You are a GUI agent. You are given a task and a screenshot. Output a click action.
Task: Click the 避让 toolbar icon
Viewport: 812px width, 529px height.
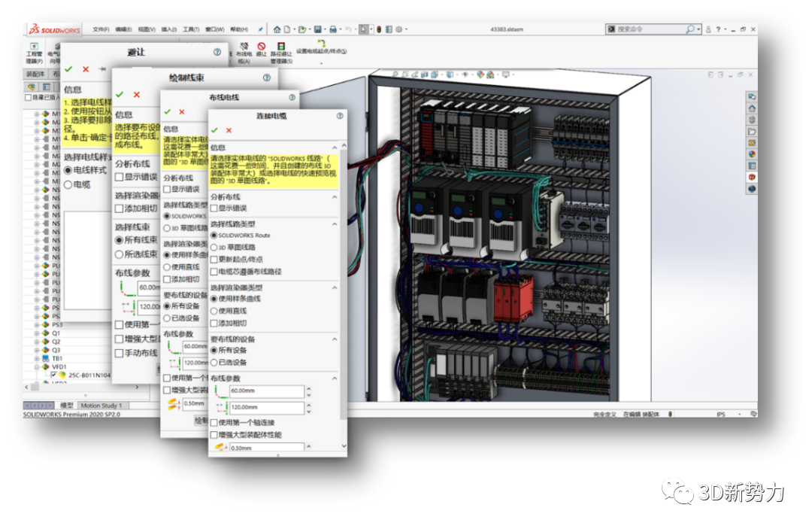262,47
